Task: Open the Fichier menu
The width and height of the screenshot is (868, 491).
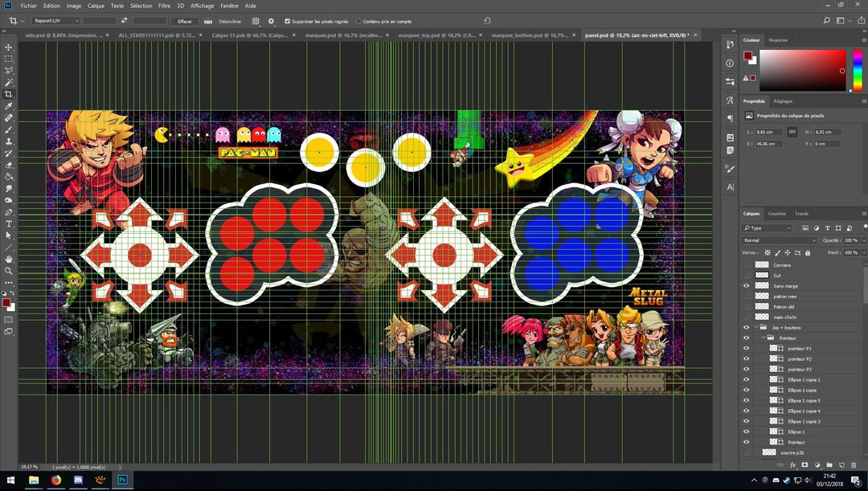Action: pos(29,6)
